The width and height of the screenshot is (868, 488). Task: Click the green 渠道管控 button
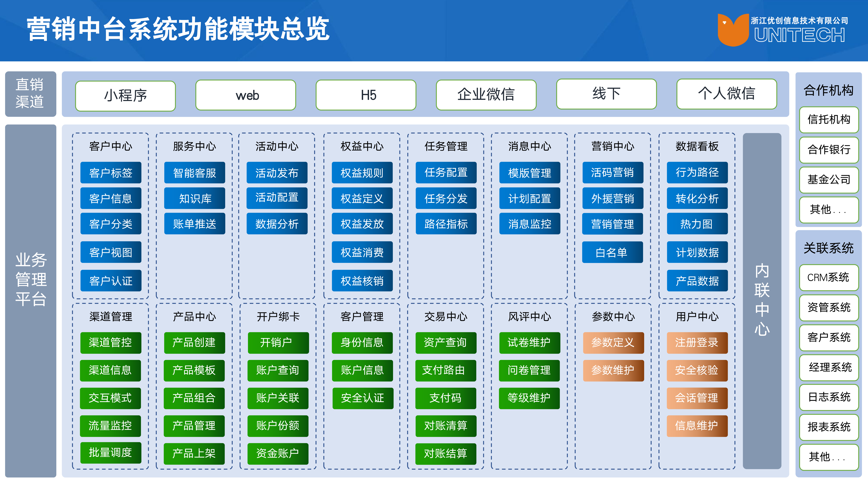click(111, 342)
